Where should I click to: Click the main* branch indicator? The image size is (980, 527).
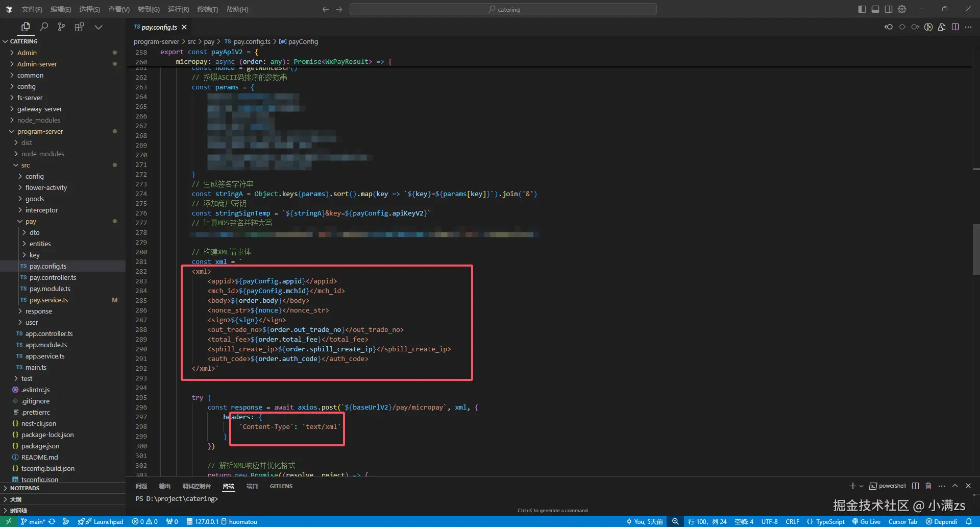click(33, 521)
